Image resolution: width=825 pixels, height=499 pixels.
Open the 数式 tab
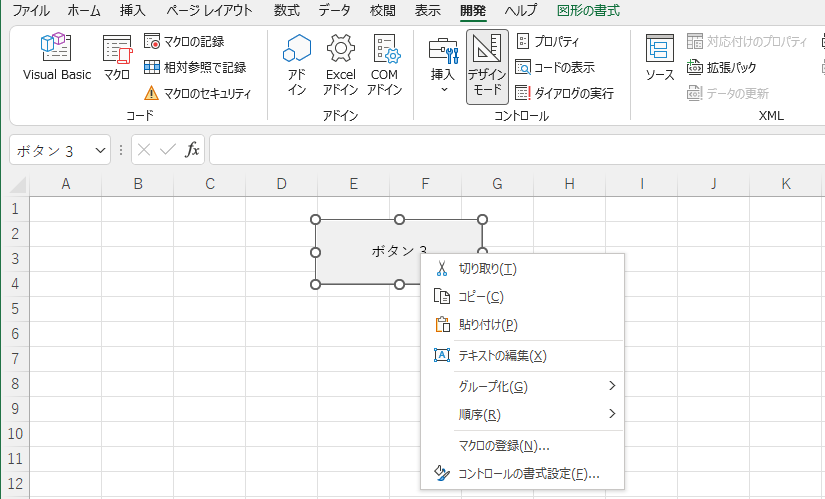pos(287,11)
